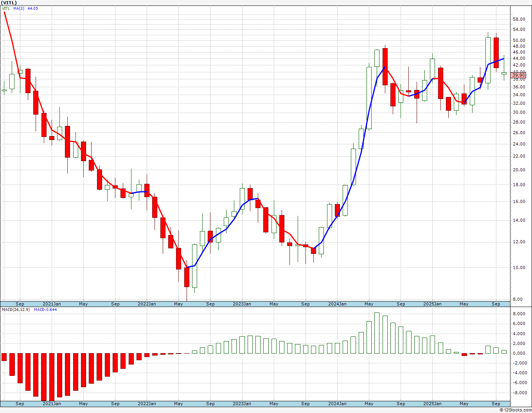This screenshot has height=413, width=532.
Task: Click the 36.00 price axis label
Action: coord(519,87)
